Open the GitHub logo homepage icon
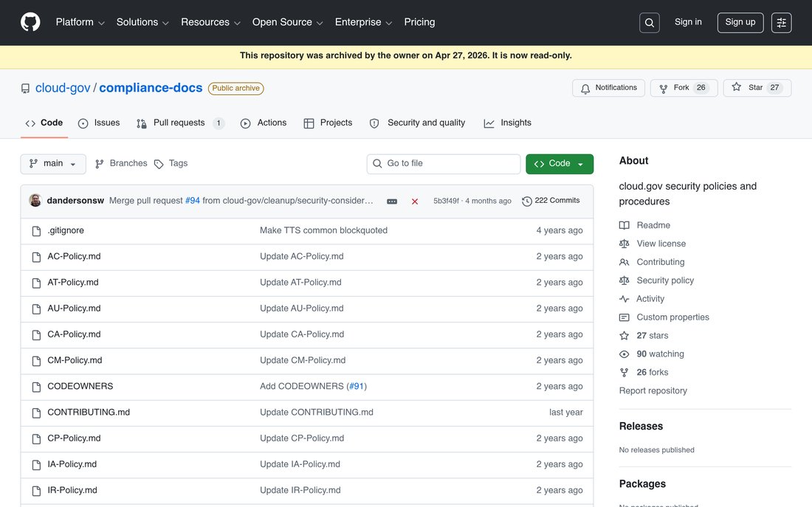The height and width of the screenshot is (507, 812). (x=30, y=22)
